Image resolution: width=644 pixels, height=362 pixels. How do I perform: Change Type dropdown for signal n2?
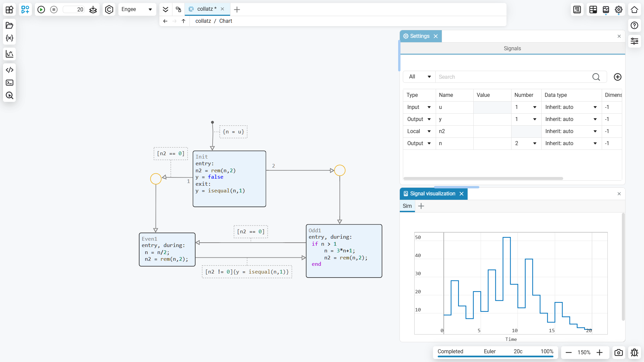click(419, 131)
